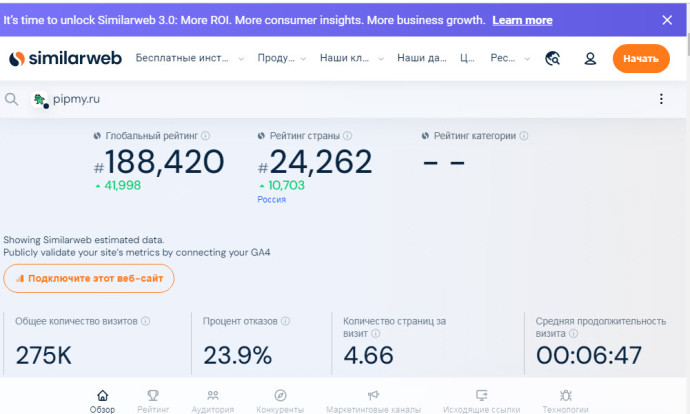Click the orange Начать button
The width and height of the screenshot is (690, 414).
pos(641,59)
